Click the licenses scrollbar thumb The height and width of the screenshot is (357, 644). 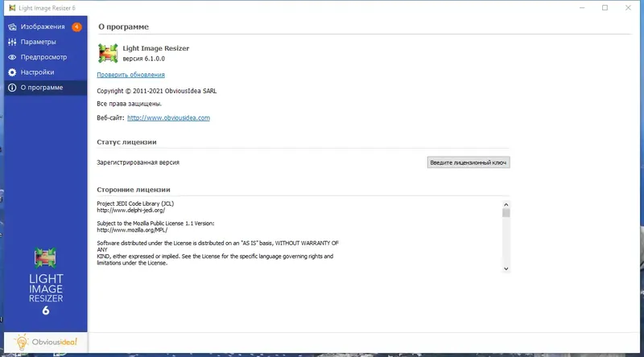click(x=506, y=213)
